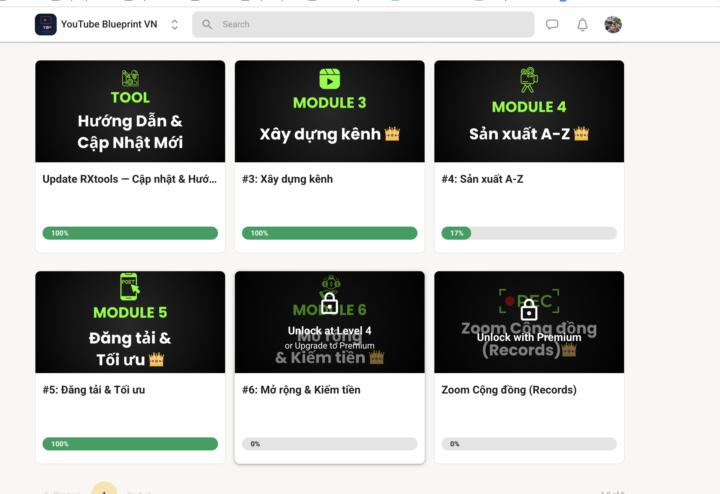
Task: Click the lock icon on Module 6
Action: pyautogui.click(x=329, y=303)
